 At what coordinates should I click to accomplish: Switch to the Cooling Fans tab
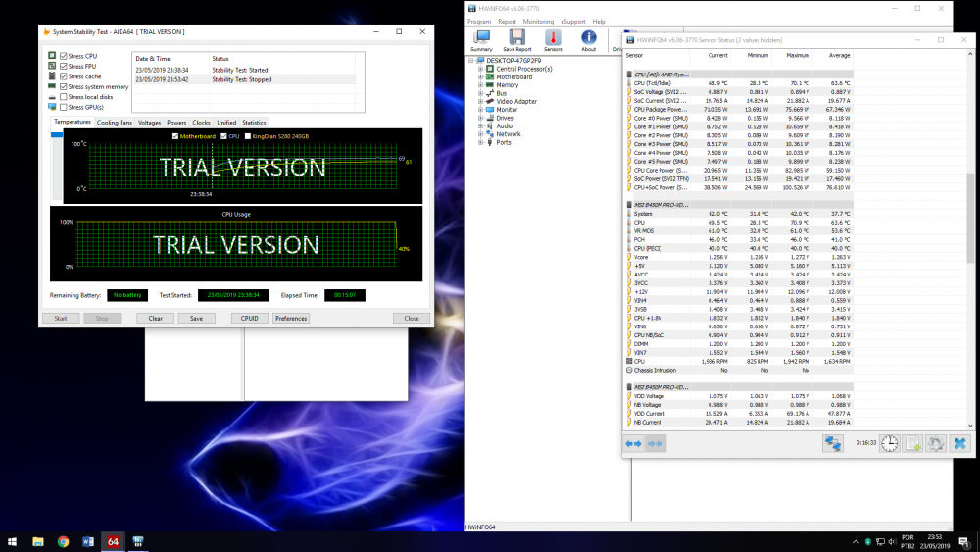[x=115, y=123]
